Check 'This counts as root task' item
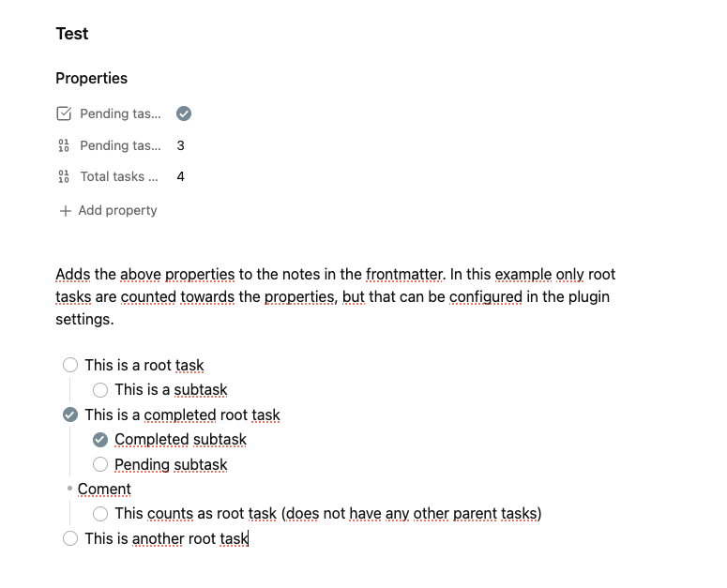 pyautogui.click(x=100, y=514)
